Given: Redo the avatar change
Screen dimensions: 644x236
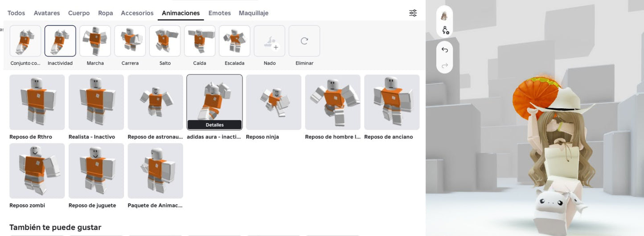Looking at the screenshot, I should pos(444,66).
